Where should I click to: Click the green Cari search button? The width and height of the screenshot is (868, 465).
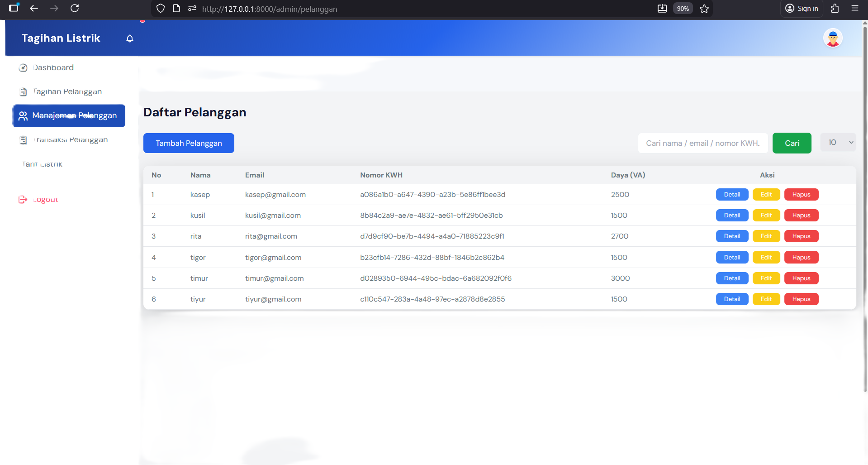tap(792, 143)
